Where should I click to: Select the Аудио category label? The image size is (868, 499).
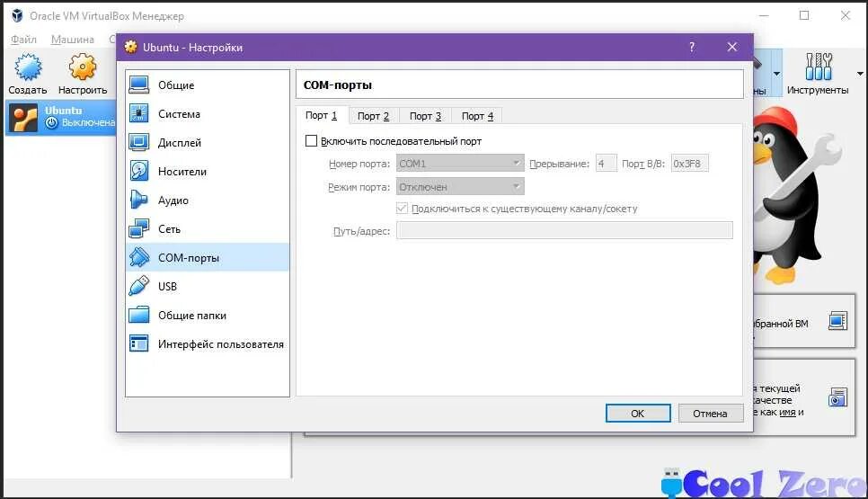coord(173,200)
